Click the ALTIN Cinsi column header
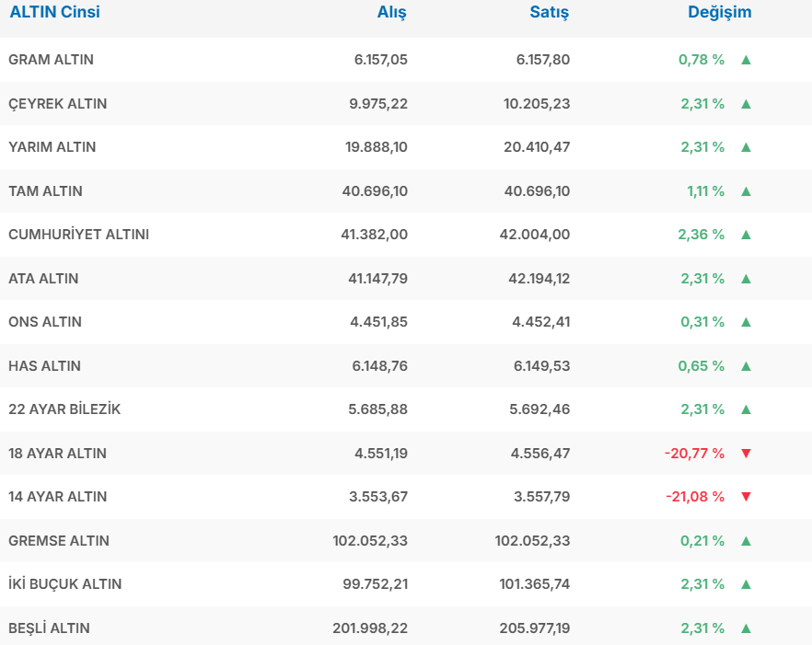This screenshot has height=645, width=812. coord(54,13)
